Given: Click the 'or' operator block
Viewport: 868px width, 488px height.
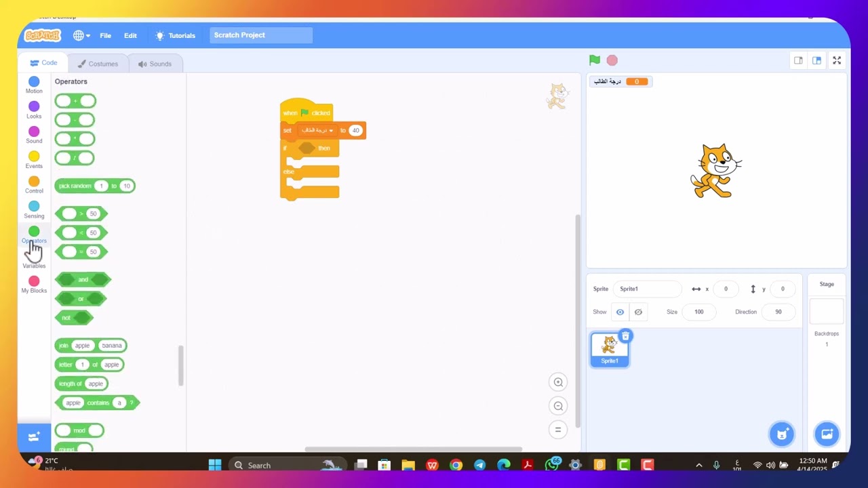Looking at the screenshot, I should (x=81, y=298).
